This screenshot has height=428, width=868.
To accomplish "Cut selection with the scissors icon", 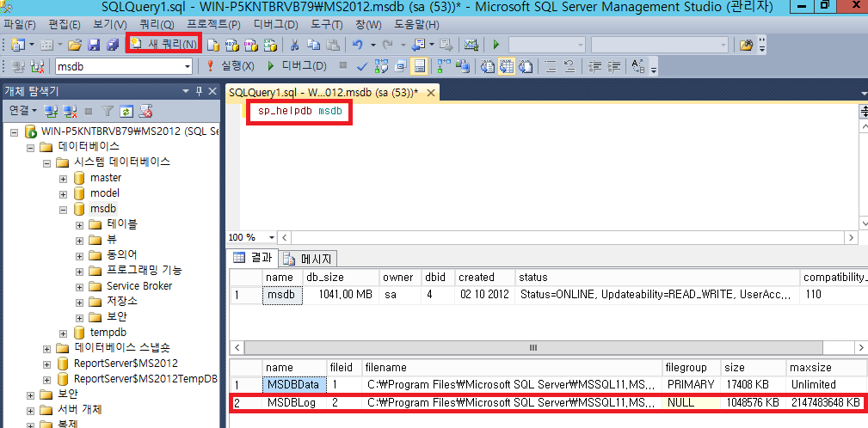I will [x=295, y=44].
